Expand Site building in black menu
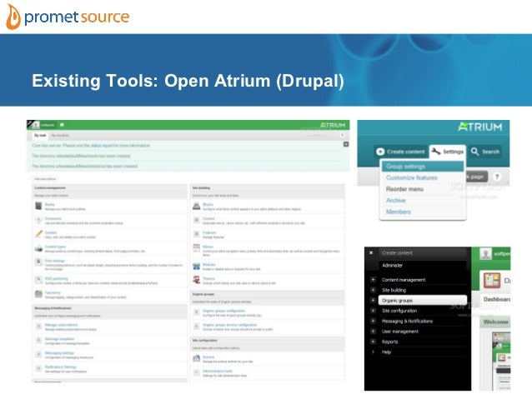Viewport: 532px width, 399px height. [373, 290]
